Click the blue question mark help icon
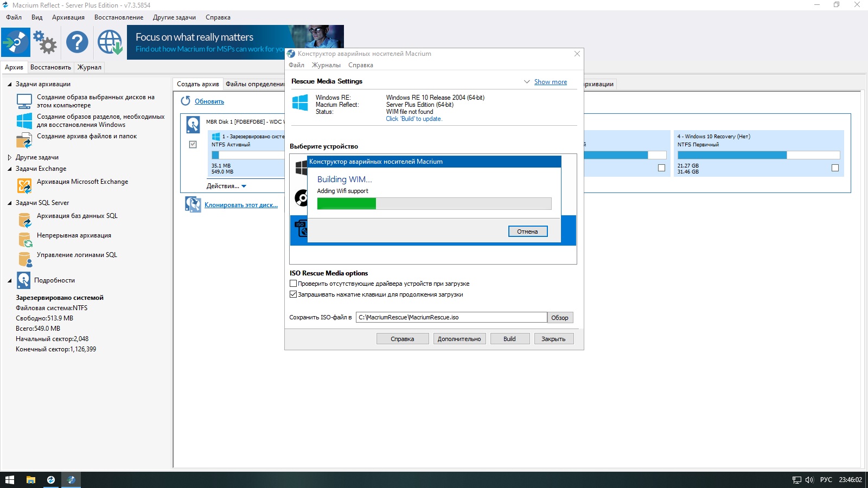 (77, 42)
